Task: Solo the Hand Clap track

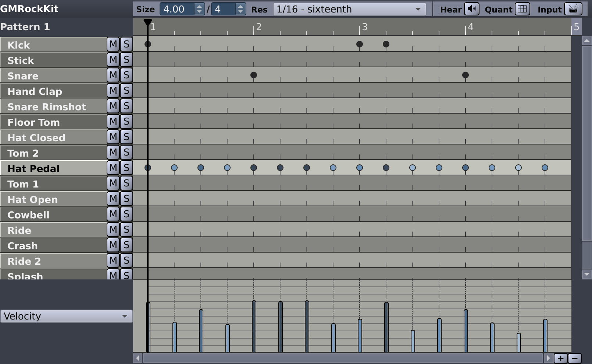Action: tap(126, 90)
